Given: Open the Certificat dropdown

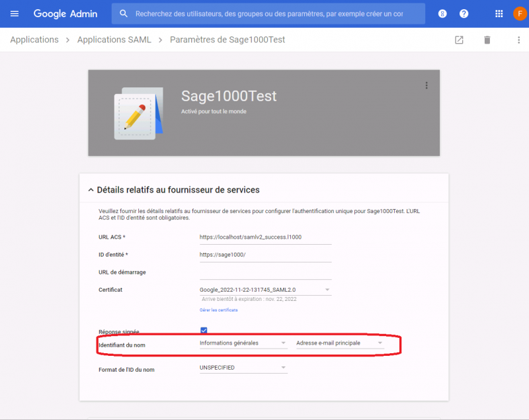Looking at the screenshot, I should (x=266, y=290).
